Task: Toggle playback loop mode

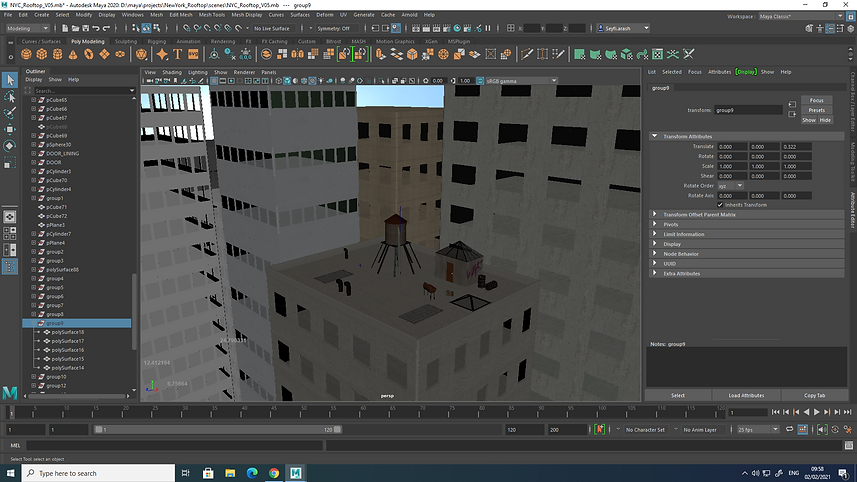Action: (789, 430)
